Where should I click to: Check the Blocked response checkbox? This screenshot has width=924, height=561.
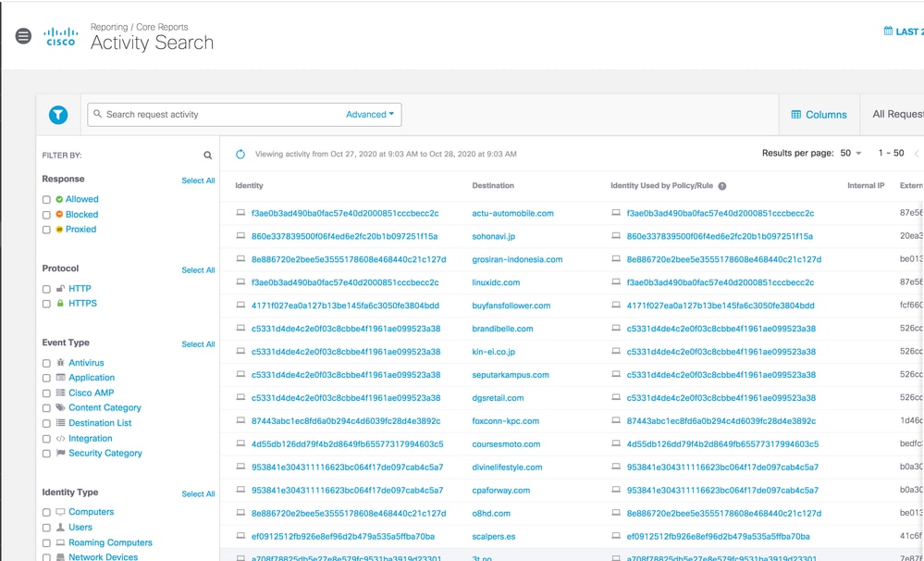[x=46, y=216]
